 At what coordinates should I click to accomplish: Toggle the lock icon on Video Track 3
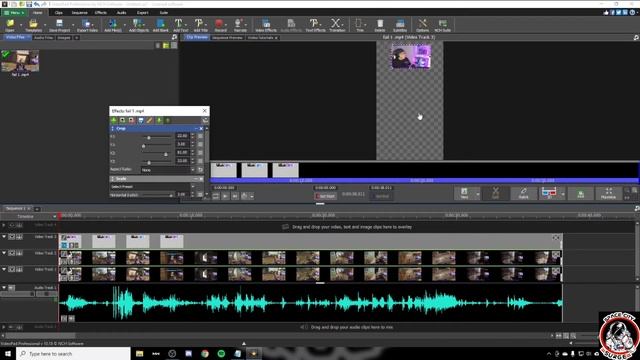[x=19, y=237]
